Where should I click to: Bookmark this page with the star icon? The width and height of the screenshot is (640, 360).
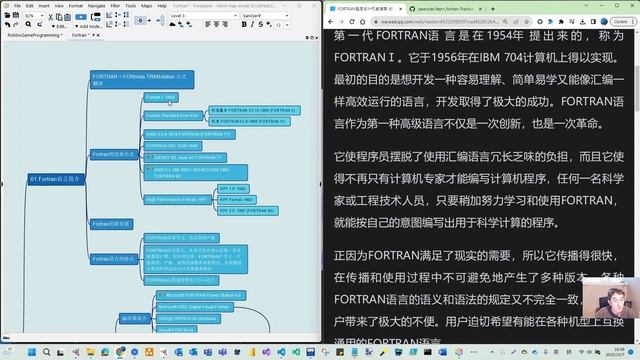tap(527, 22)
